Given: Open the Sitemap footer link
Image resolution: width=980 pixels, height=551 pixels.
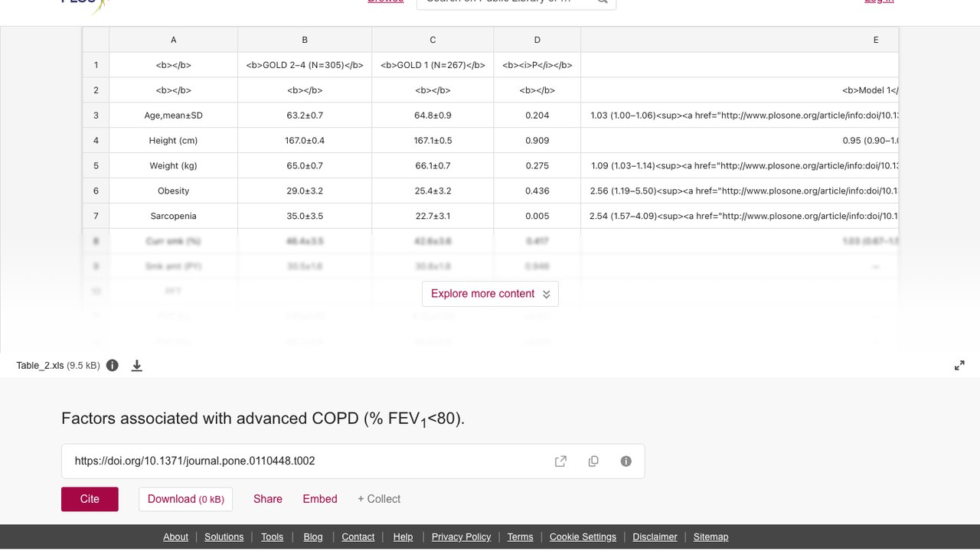Looking at the screenshot, I should click(710, 536).
